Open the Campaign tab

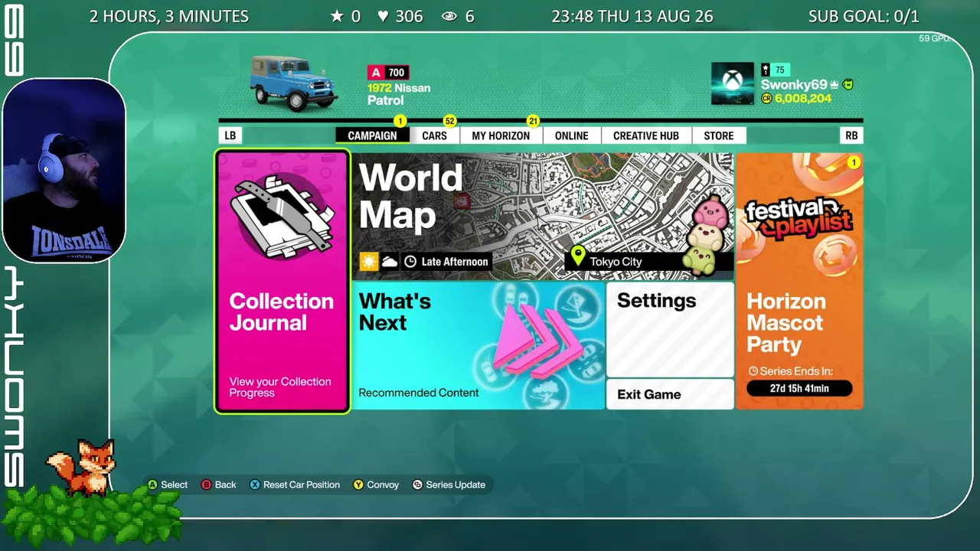coord(372,135)
